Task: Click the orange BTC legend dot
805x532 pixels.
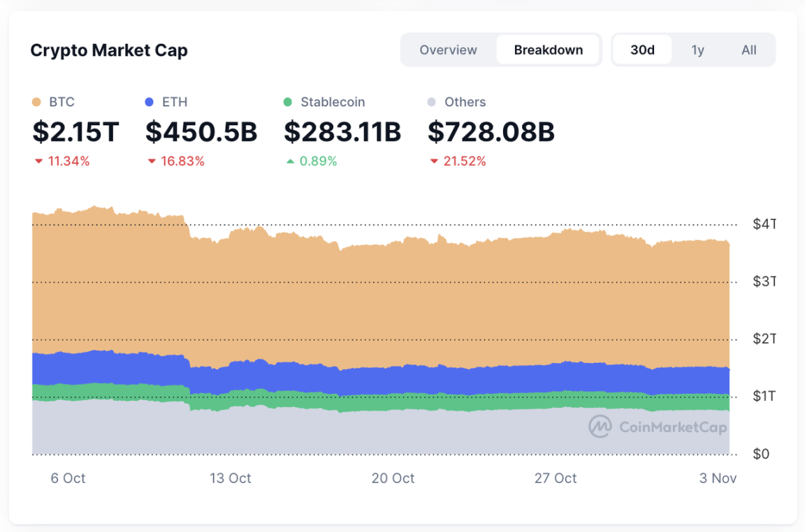Action: click(x=37, y=103)
